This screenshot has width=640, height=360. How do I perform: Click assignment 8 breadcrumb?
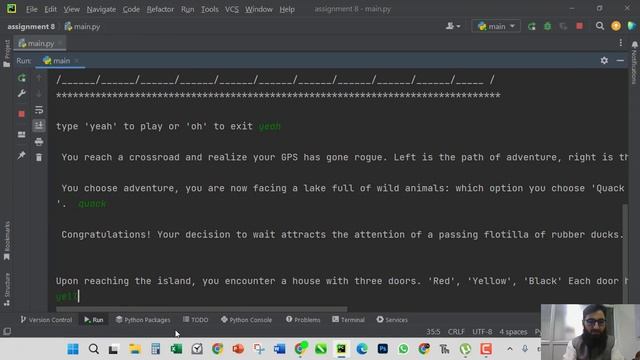pos(31,27)
